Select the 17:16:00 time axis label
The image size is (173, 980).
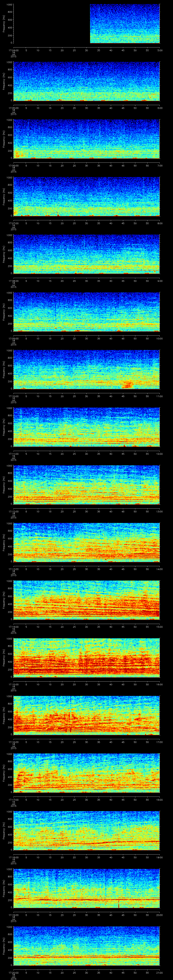[13, 742]
